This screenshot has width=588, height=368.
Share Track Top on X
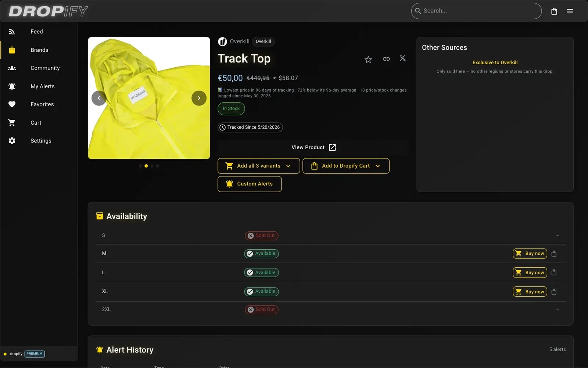(403, 58)
